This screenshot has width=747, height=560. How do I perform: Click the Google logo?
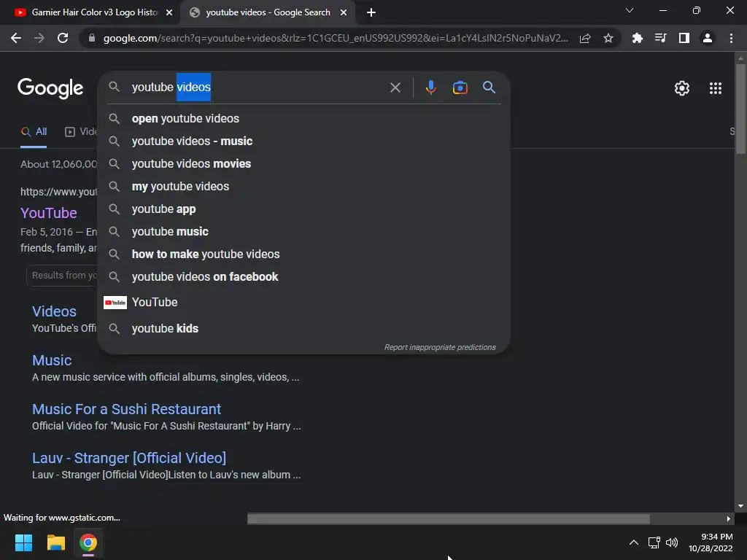click(x=50, y=88)
